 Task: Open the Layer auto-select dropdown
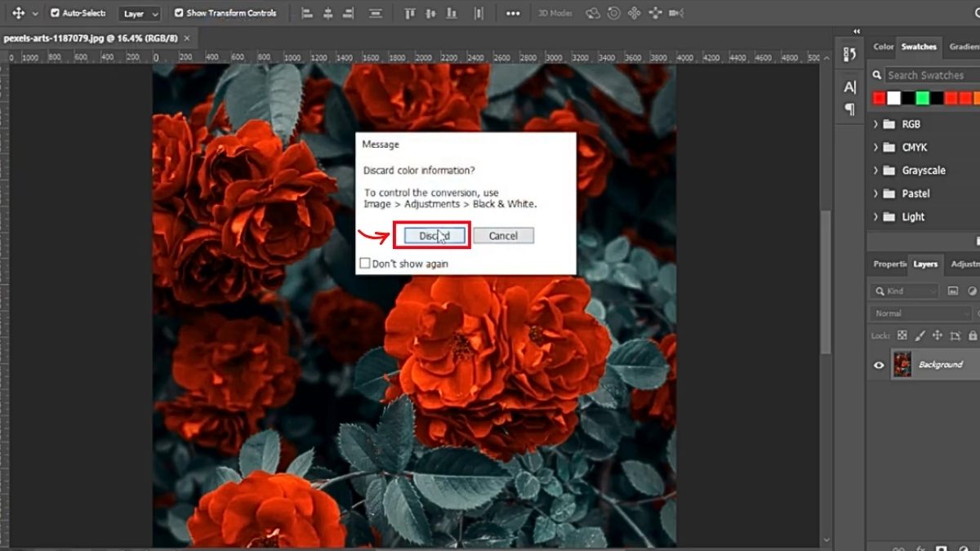point(140,14)
